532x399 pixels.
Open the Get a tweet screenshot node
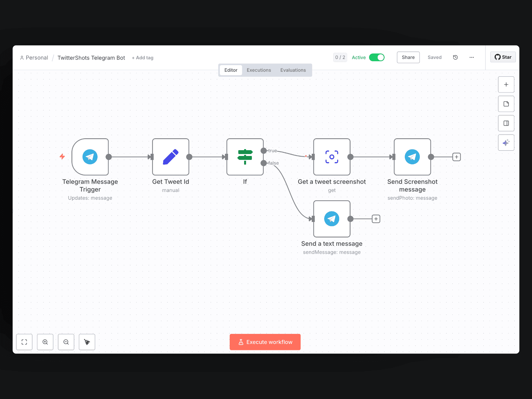[x=331, y=157]
